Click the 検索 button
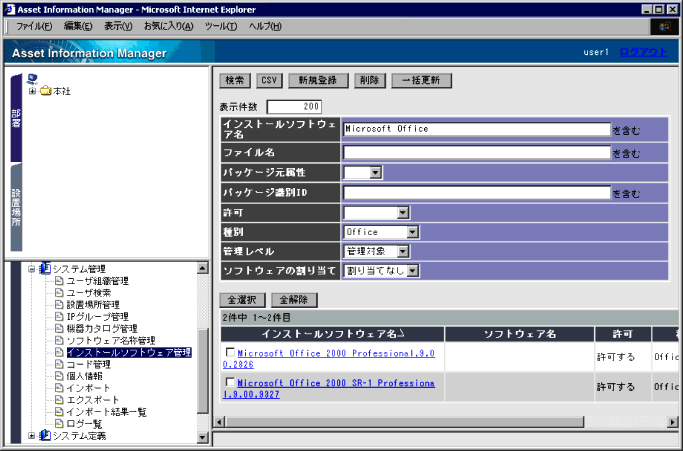This screenshot has width=683, height=451. pyautogui.click(x=235, y=80)
